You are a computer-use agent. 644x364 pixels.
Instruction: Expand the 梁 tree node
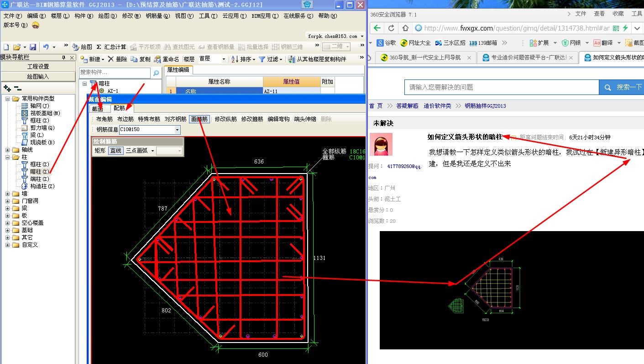[8, 208]
